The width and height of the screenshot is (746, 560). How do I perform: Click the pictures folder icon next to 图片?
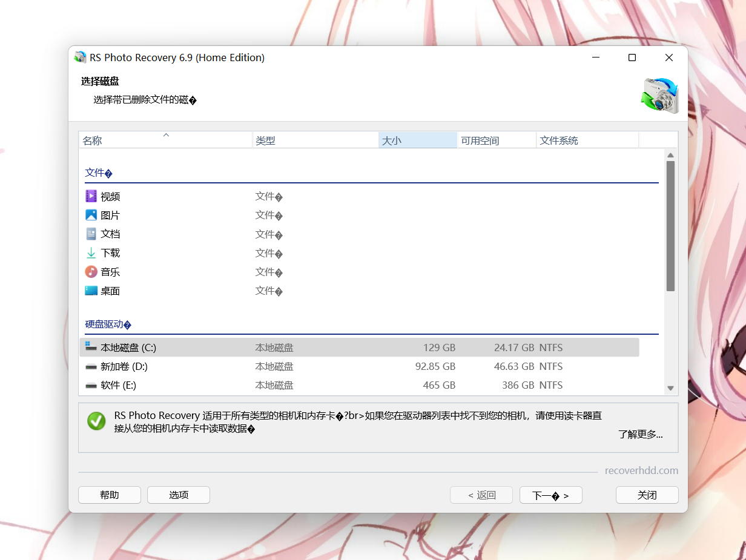coord(91,215)
